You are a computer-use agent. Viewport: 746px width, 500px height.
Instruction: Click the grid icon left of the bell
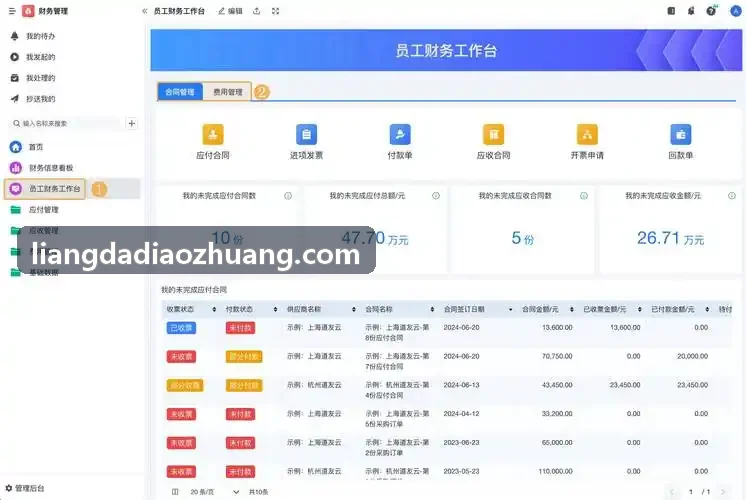coord(671,11)
